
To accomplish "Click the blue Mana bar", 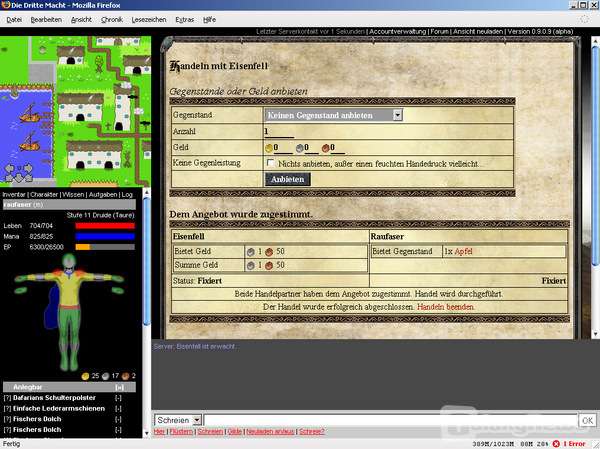I will pyautogui.click(x=105, y=237).
